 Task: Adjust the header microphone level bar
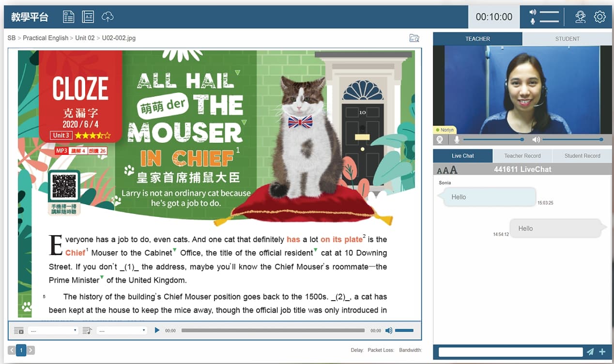549,21
